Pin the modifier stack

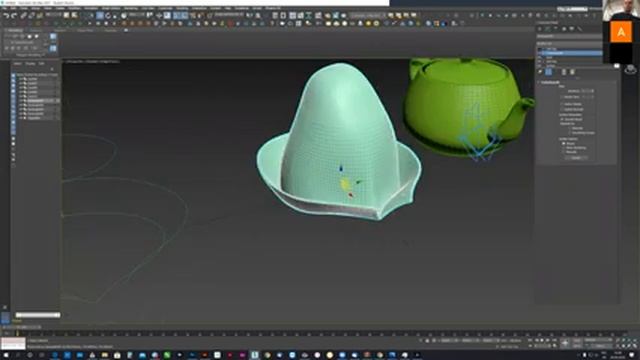pos(540,72)
